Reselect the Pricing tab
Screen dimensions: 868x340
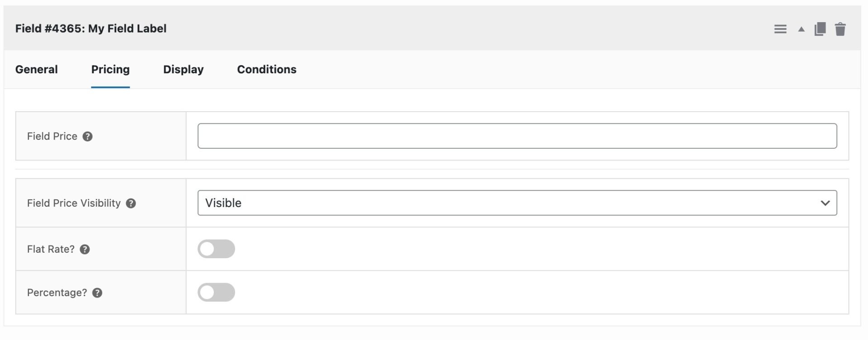click(x=110, y=69)
